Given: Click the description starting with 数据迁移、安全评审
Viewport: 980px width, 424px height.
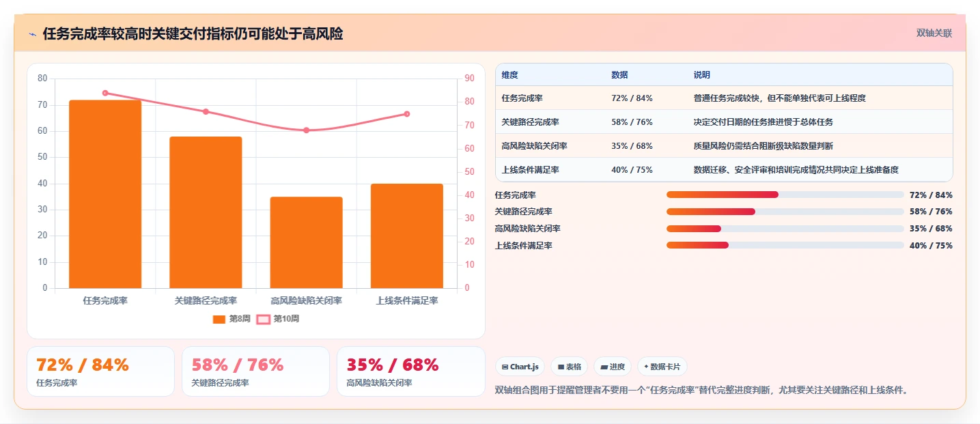Looking at the screenshot, I should (796, 170).
